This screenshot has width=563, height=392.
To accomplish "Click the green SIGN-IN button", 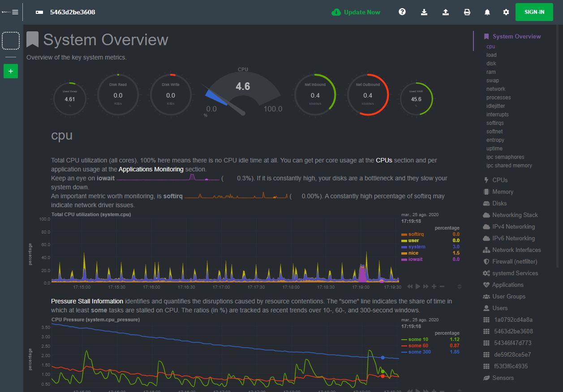I will (534, 12).
